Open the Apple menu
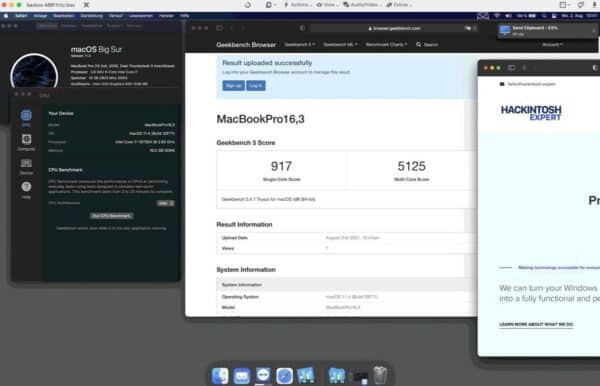The height and width of the screenshot is (386, 600). 6,16
